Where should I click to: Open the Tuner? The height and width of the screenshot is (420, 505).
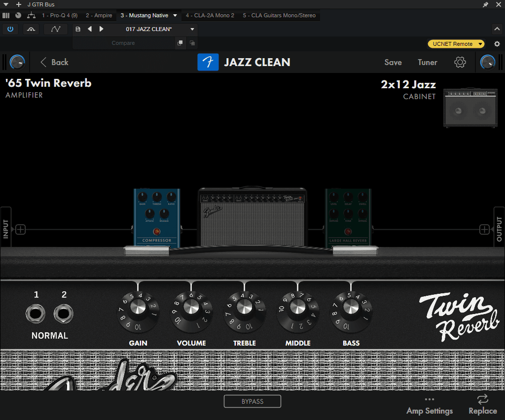[x=428, y=62]
